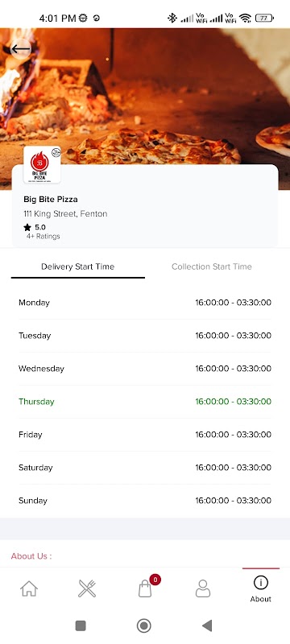
Task: Tap the About Us heading
Action: pyautogui.click(x=31, y=556)
